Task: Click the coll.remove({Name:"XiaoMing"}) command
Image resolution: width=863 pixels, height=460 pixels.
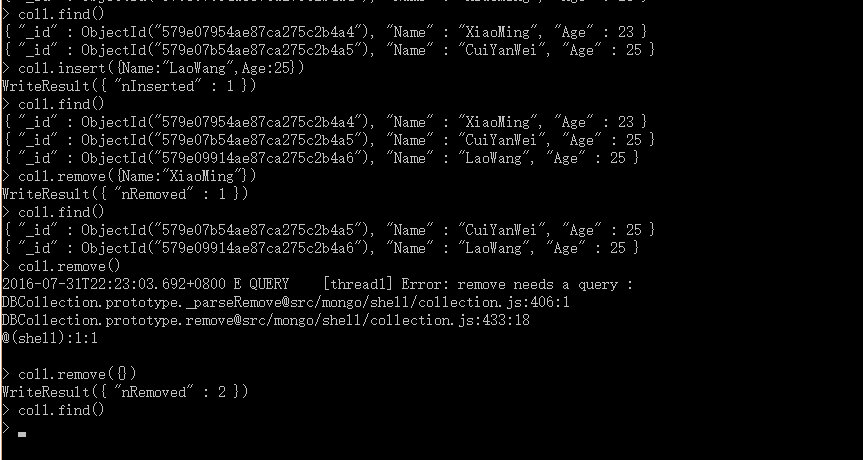Action: coord(129,176)
